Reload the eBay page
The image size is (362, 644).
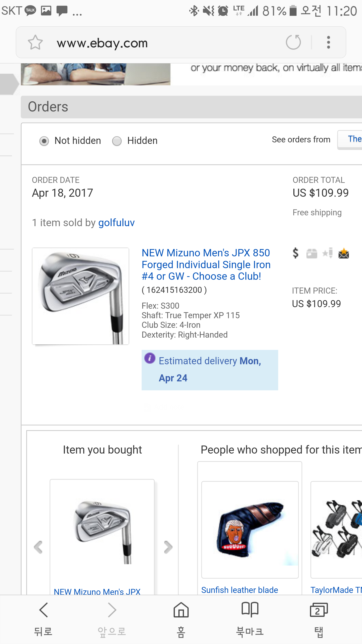(293, 42)
